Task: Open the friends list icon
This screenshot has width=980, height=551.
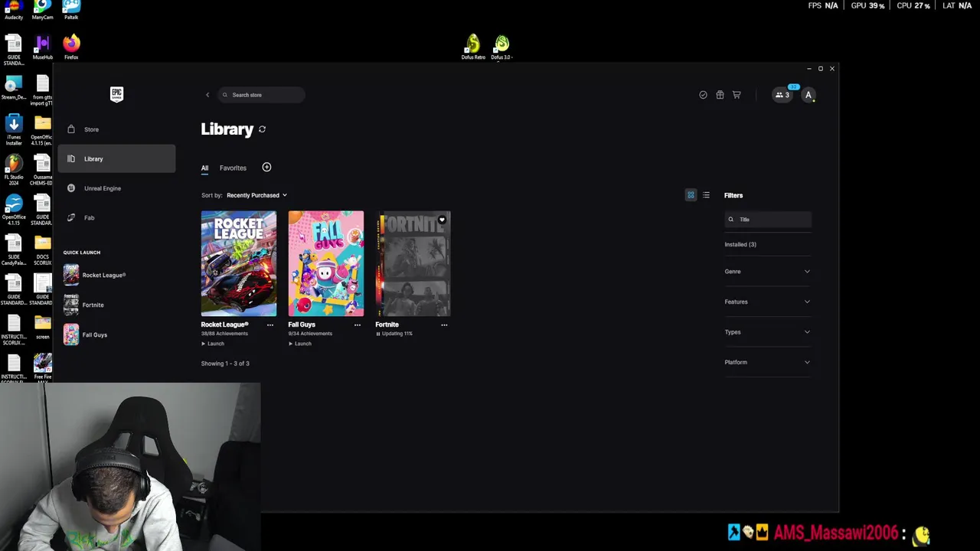Action: [782, 95]
